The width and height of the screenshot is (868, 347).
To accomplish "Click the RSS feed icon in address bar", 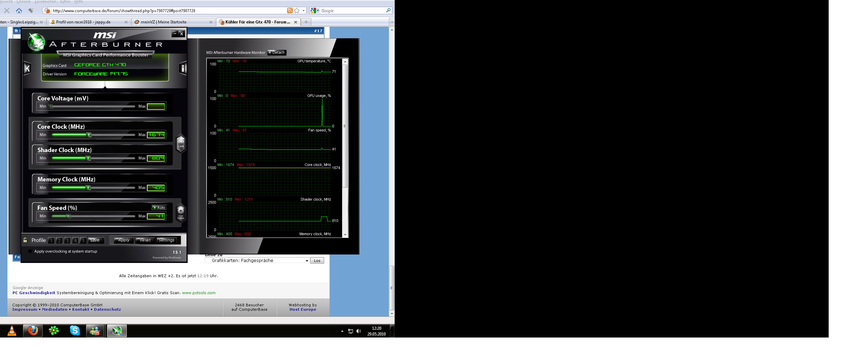I will pos(290,11).
